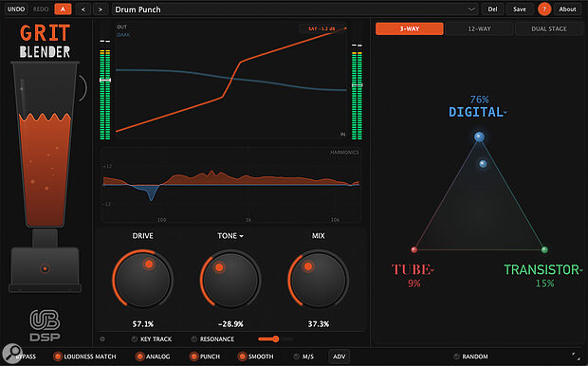This screenshot has width=588, height=366.
Task: Open help with the orange question mark icon
Action: (544, 9)
